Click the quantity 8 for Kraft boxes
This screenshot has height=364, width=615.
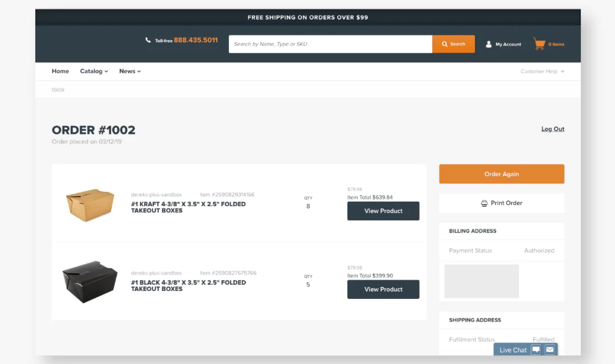point(308,206)
